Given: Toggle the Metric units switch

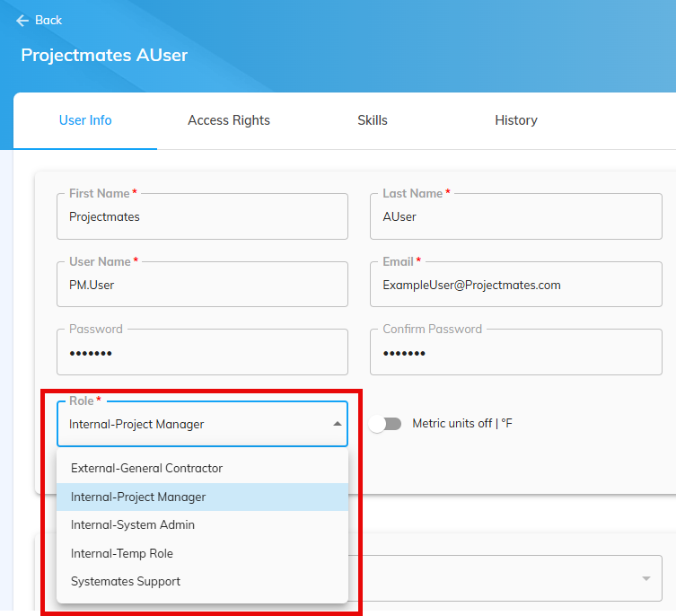Looking at the screenshot, I should coord(385,424).
